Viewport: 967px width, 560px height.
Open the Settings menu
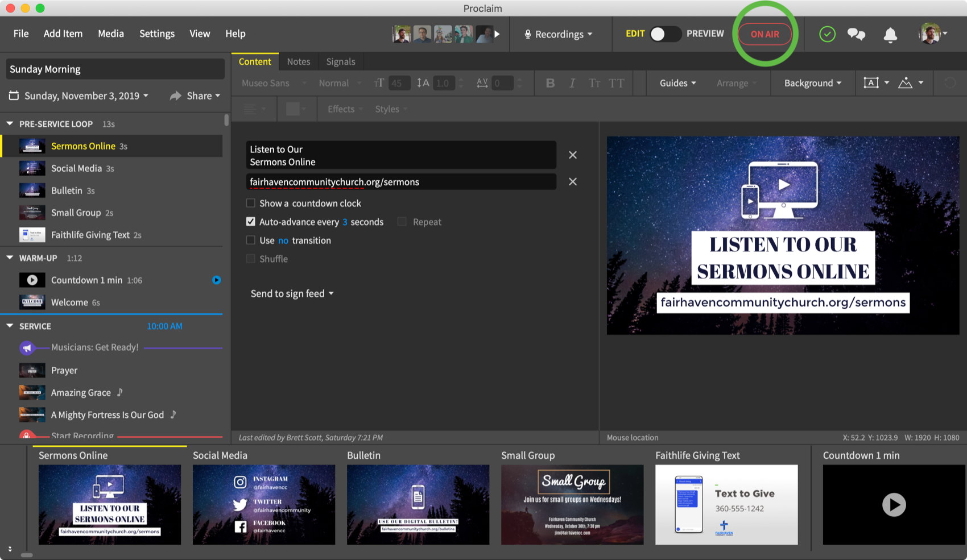point(157,34)
